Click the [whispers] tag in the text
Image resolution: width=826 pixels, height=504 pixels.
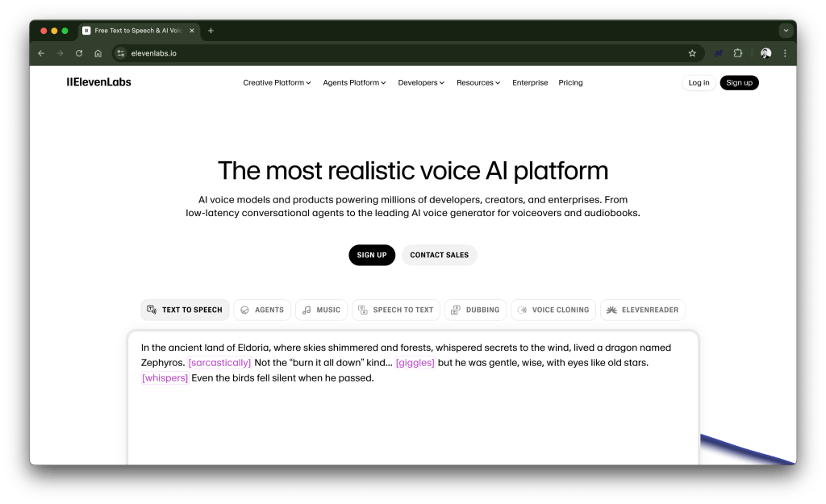coord(165,377)
